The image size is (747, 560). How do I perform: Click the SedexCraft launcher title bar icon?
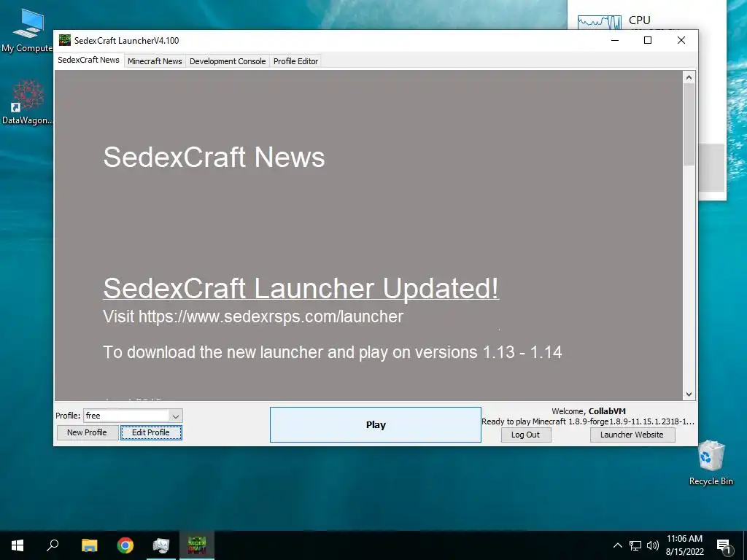pyautogui.click(x=65, y=40)
